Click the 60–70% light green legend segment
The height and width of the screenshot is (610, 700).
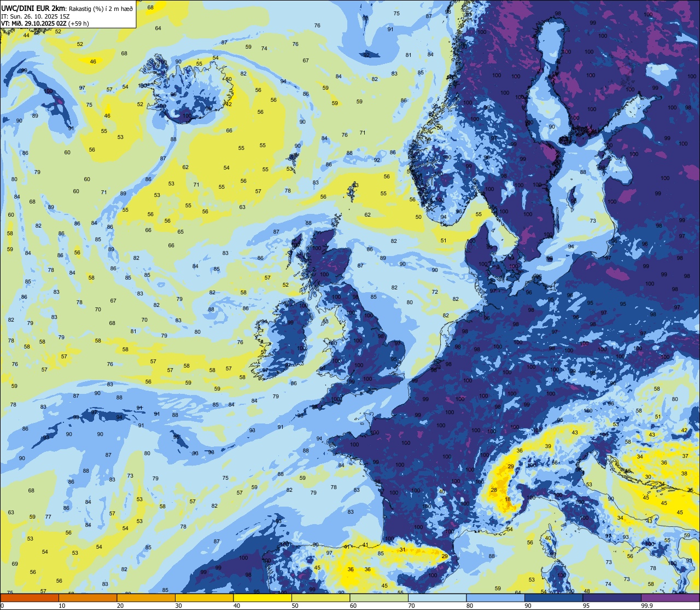379,597
